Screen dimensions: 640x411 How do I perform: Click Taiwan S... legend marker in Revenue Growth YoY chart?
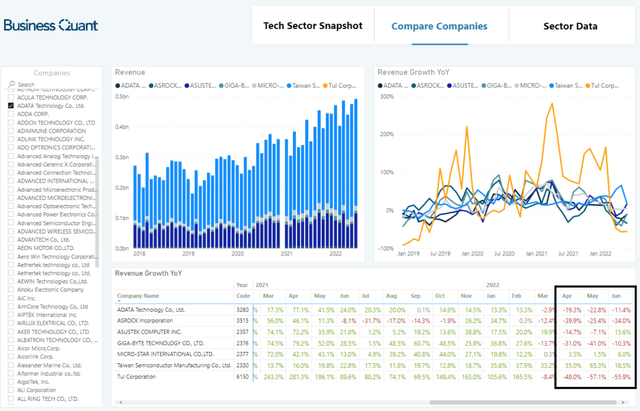coord(552,85)
